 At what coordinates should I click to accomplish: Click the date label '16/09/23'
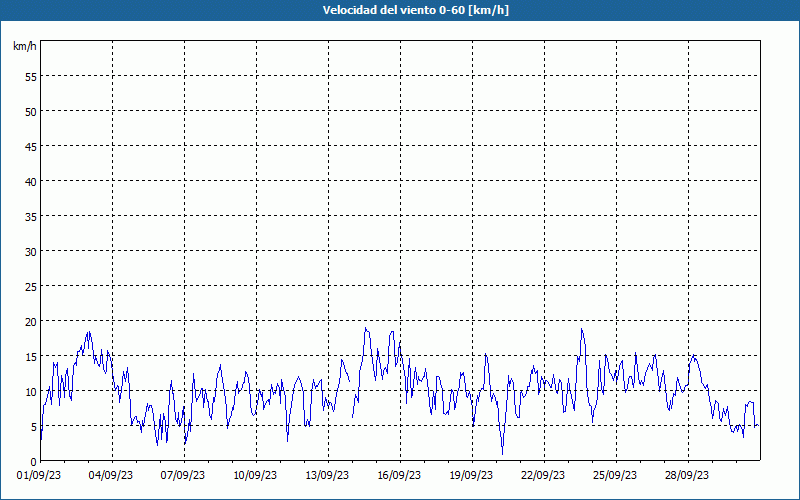click(399, 476)
